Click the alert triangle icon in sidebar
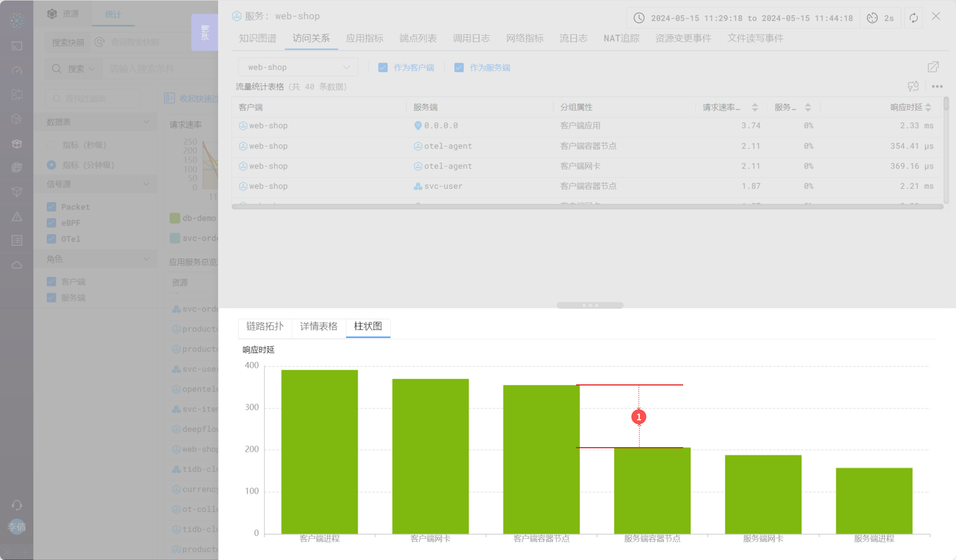 [x=17, y=217]
